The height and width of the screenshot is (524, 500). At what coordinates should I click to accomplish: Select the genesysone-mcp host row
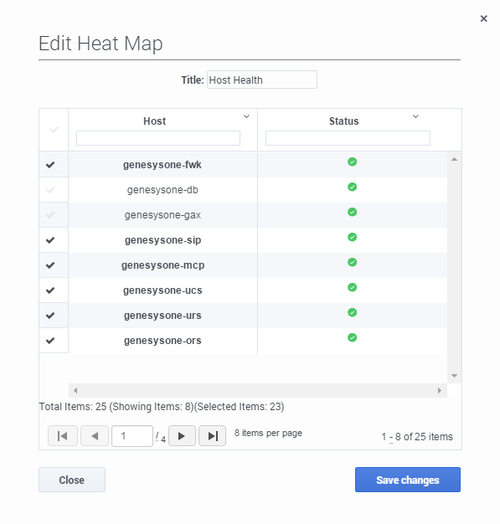point(243,265)
